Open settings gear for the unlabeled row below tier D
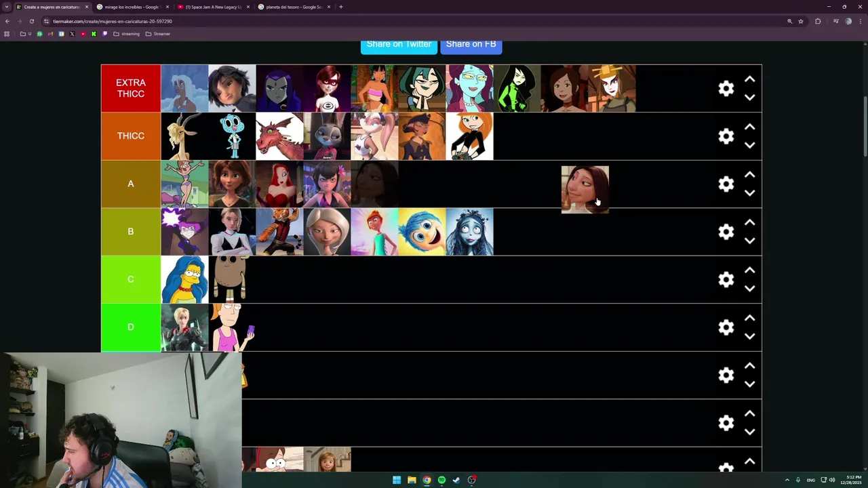The width and height of the screenshot is (868, 488). 726,375
